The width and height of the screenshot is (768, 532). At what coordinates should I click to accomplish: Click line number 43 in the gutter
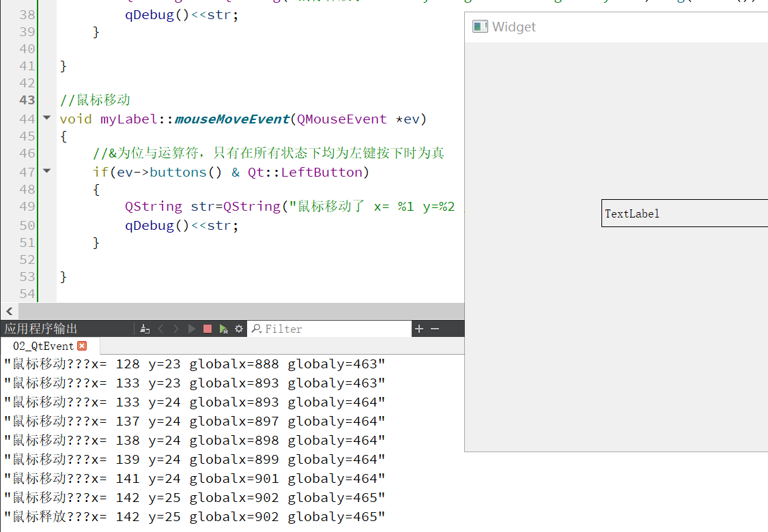[27, 100]
